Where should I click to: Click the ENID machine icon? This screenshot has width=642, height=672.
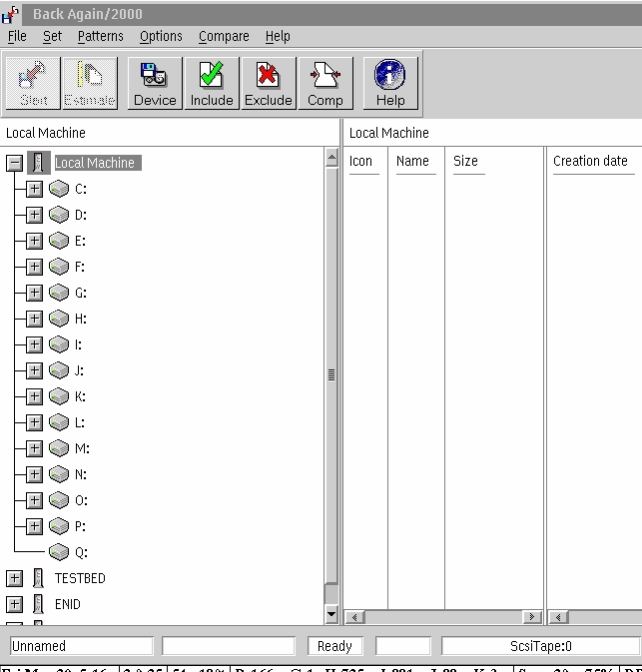38,604
